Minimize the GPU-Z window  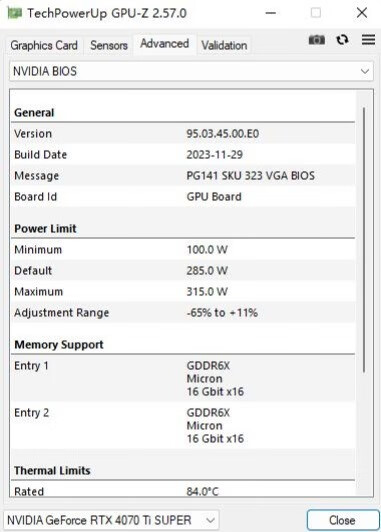(271, 13)
